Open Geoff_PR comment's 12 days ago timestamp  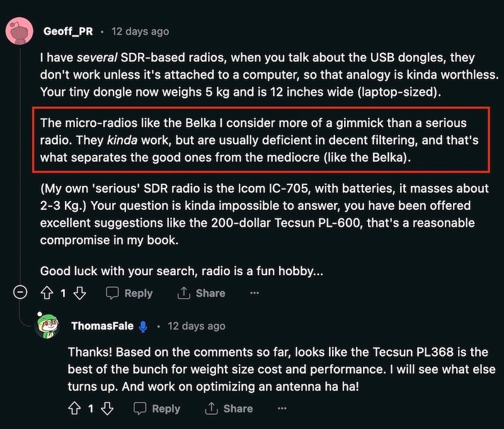[140, 31]
